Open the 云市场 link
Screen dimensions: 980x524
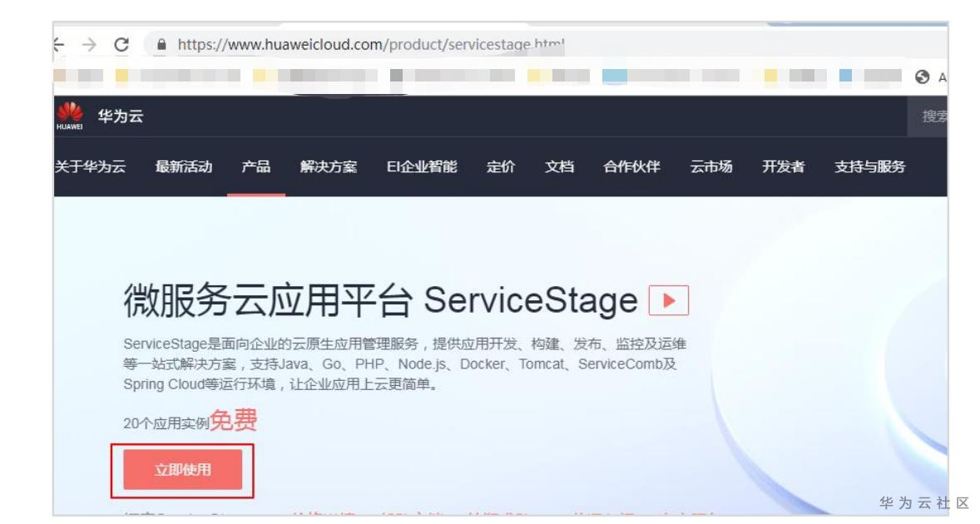pyautogui.click(x=711, y=166)
